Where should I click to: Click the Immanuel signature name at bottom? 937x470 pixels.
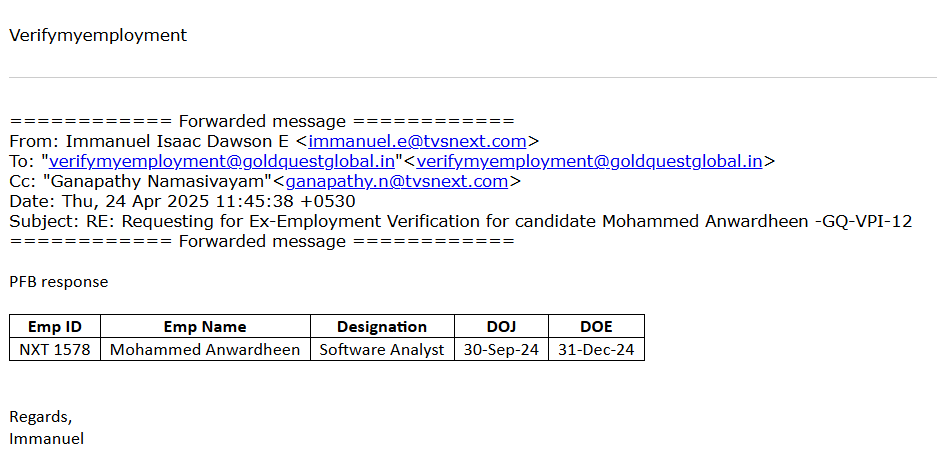pyautogui.click(x=47, y=438)
